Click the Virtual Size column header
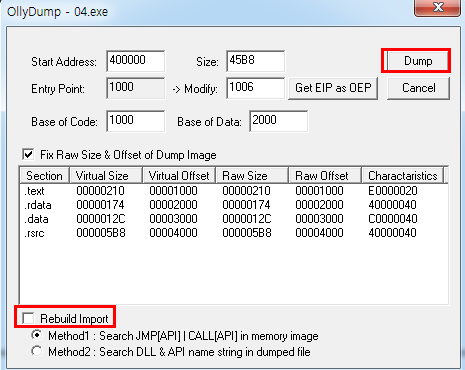Image resolution: width=465 pixels, height=370 pixels. pyautogui.click(x=106, y=176)
